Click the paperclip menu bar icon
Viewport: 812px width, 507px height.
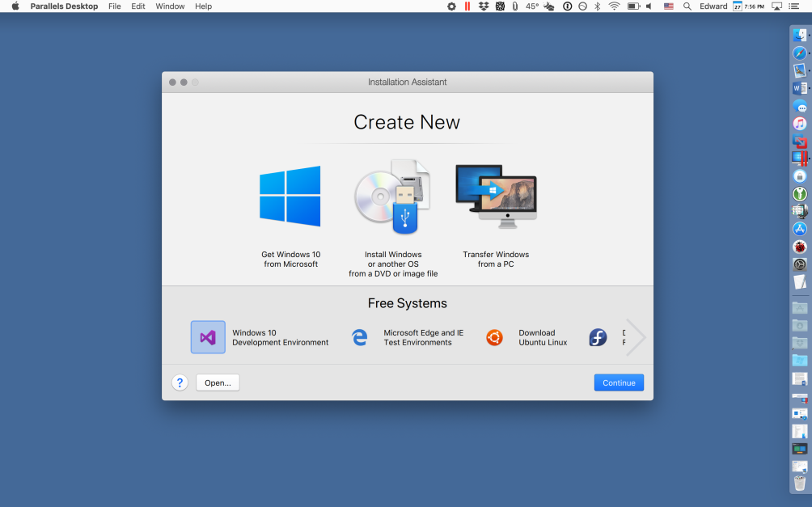point(514,6)
